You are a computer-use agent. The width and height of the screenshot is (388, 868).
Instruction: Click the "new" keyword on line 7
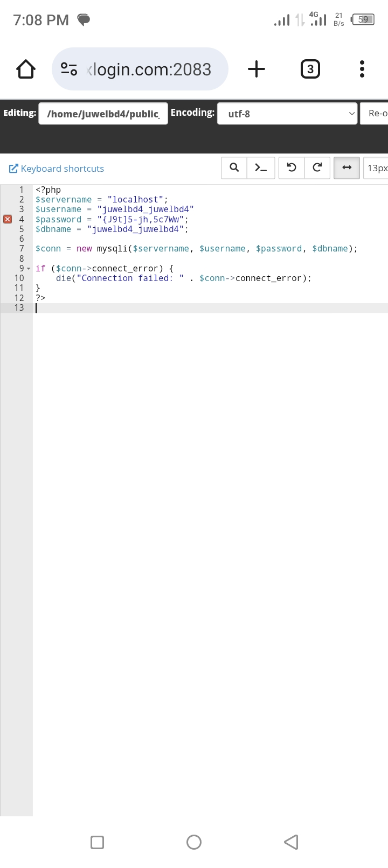[x=84, y=248]
